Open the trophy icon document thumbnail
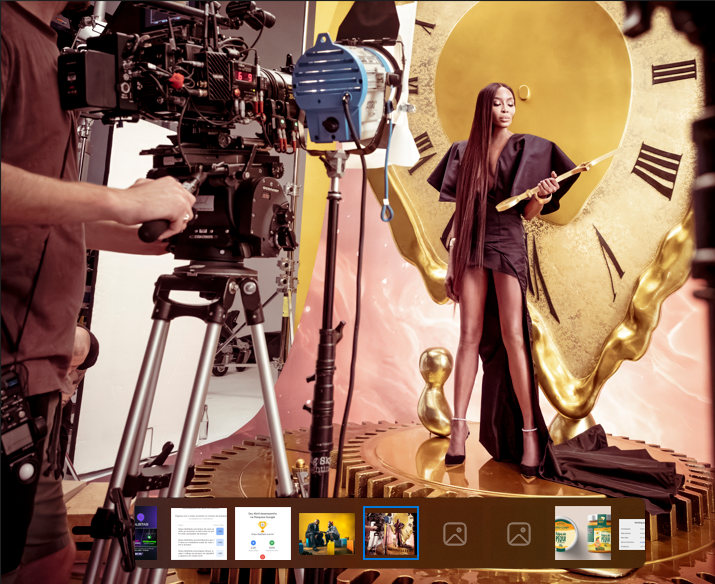The height and width of the screenshot is (584, 715). [263, 533]
